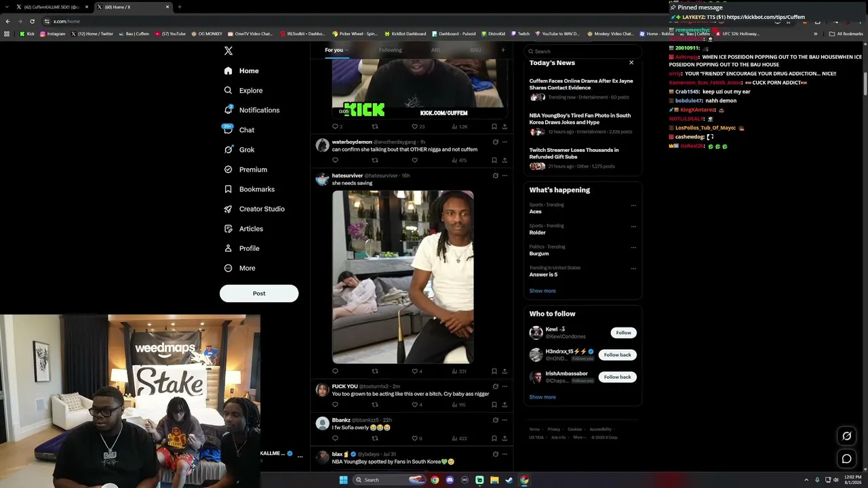868x488 pixels.
Task: Open more options for Answer is 5 trend
Action: (633, 268)
